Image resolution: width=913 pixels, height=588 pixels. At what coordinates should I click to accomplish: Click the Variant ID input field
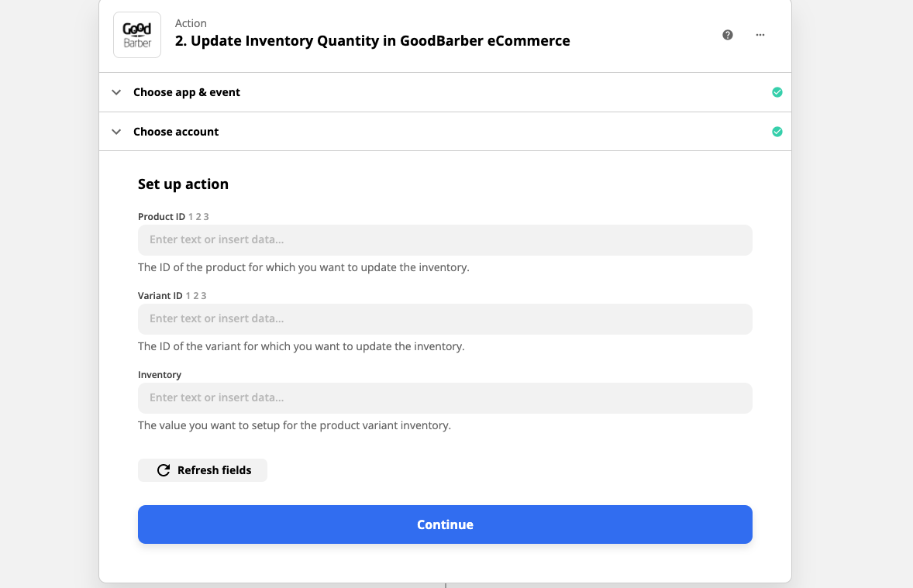pos(445,319)
